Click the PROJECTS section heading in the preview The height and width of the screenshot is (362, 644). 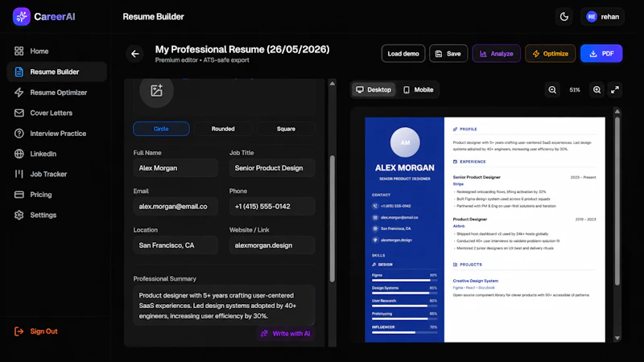click(x=468, y=265)
